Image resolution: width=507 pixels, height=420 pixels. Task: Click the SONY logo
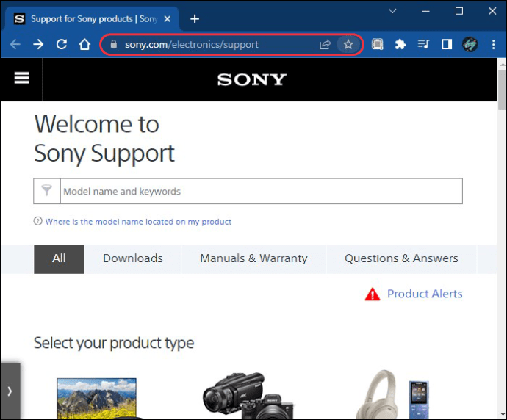coord(252,80)
